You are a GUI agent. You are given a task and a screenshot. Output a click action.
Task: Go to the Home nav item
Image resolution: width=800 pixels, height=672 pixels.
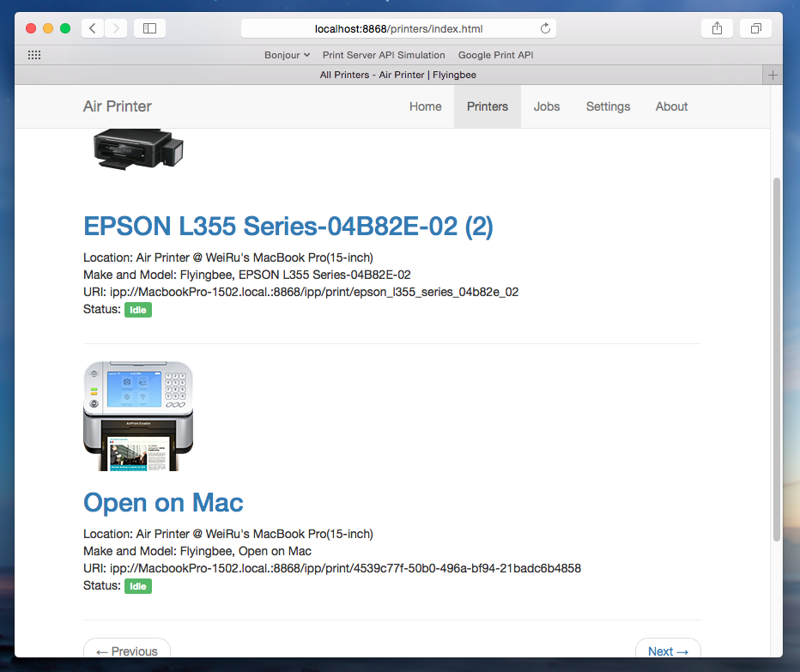point(426,106)
